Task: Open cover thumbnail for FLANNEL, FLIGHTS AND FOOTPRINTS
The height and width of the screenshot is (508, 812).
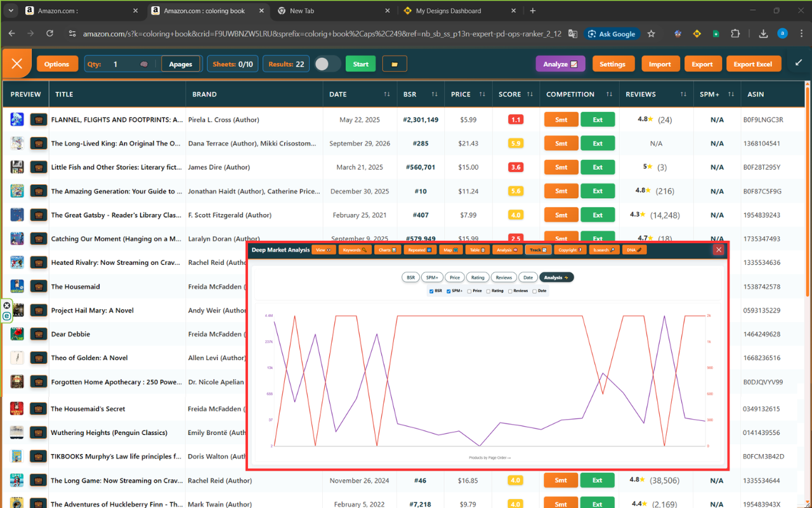Action: (17, 119)
